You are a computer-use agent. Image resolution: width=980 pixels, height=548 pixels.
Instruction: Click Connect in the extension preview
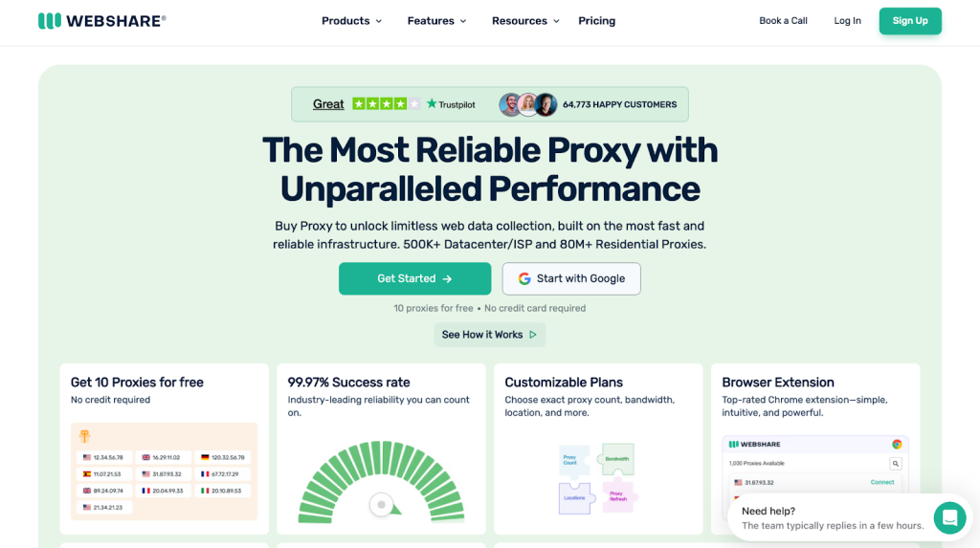[x=881, y=482]
